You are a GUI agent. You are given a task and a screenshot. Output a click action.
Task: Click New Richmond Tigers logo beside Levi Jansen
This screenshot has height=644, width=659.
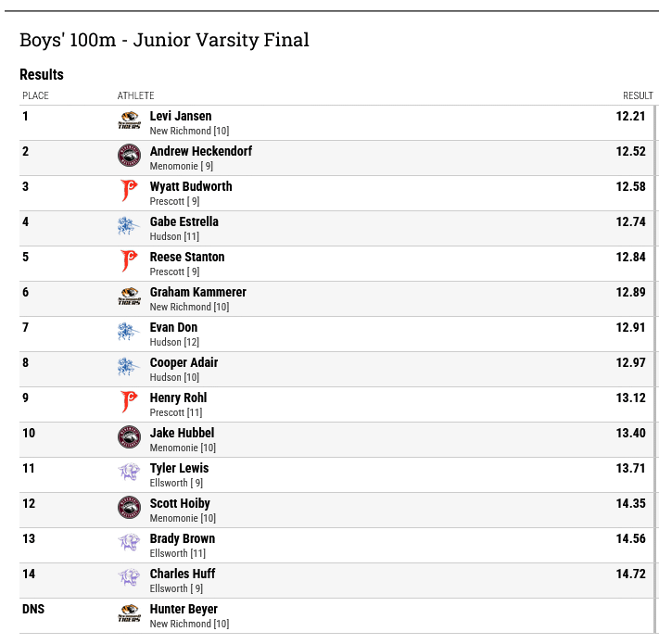pos(129,120)
